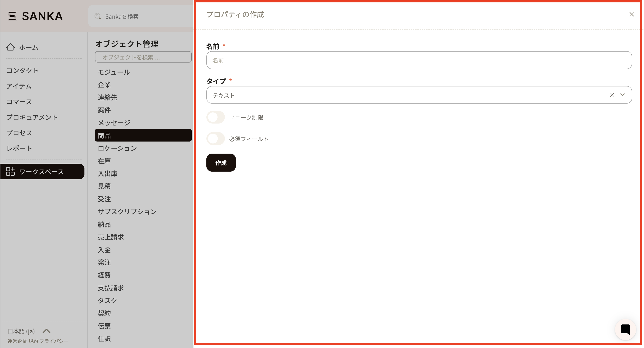The image size is (644, 348).
Task: Open コンタクト in the sidebar
Action: 23,70
